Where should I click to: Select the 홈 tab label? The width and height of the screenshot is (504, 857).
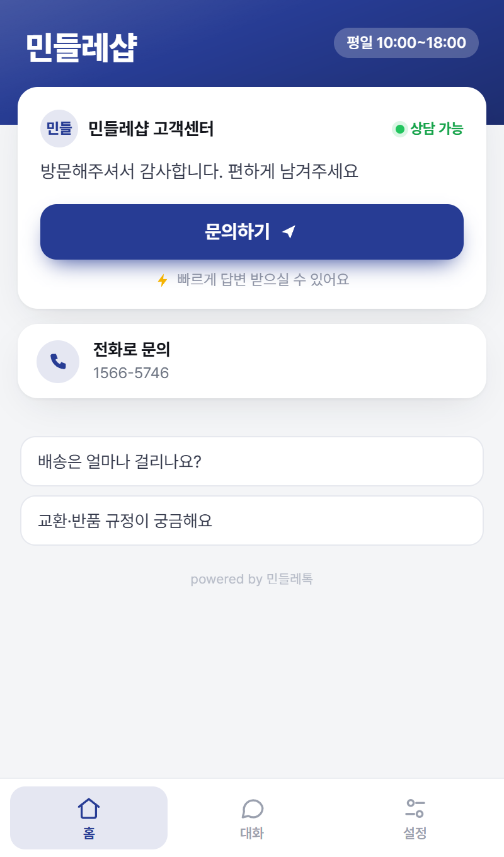pyautogui.click(x=89, y=834)
